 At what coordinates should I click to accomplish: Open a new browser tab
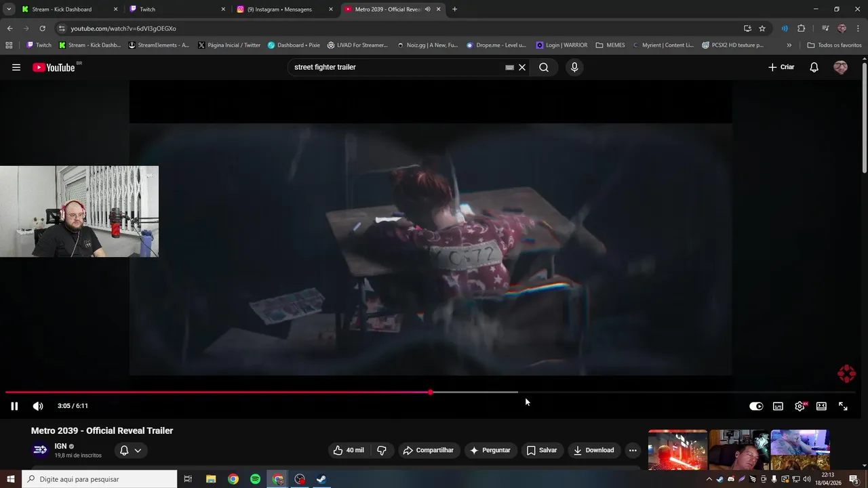454,9
